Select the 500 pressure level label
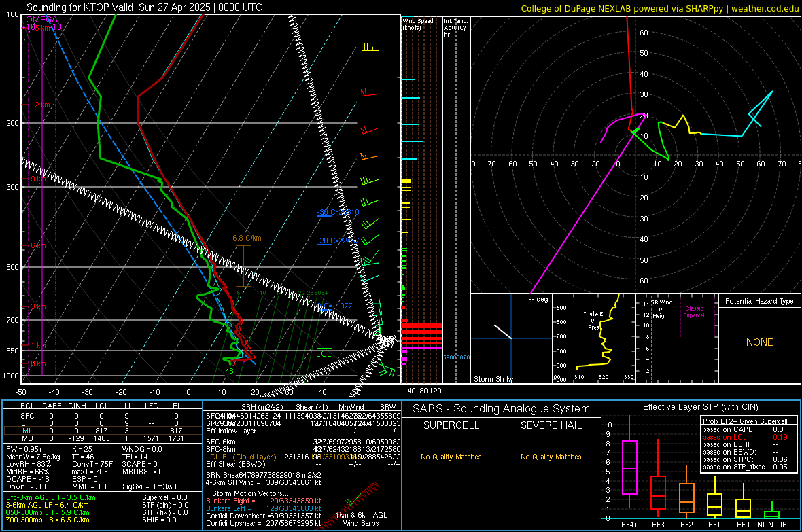This screenshot has height=532, width=802. coord(12,267)
